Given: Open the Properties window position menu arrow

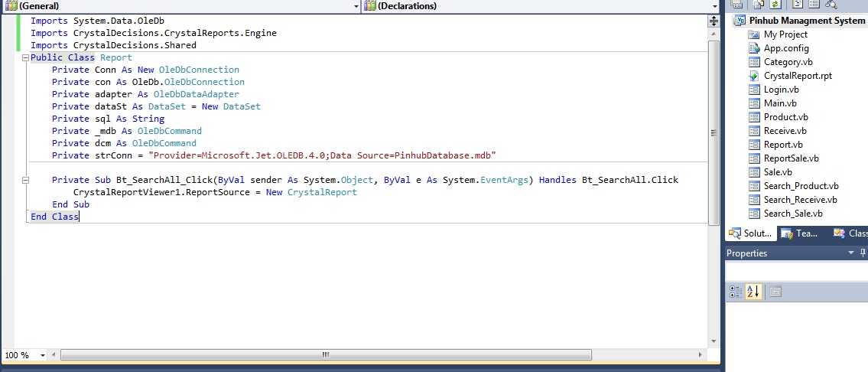Looking at the screenshot, I should point(851,253).
